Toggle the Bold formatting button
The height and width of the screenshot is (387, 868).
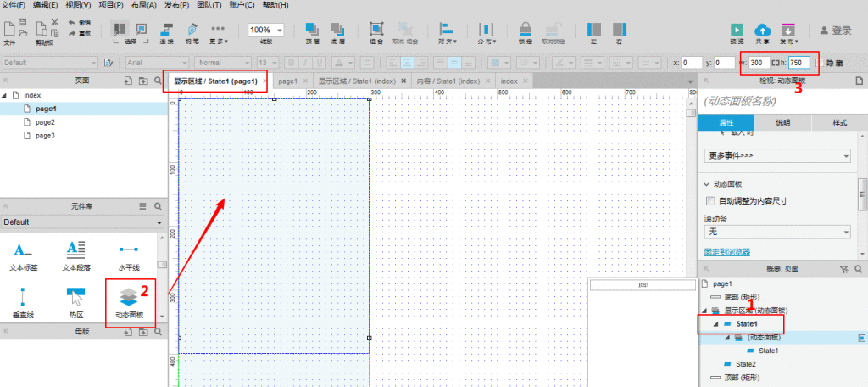(x=292, y=63)
